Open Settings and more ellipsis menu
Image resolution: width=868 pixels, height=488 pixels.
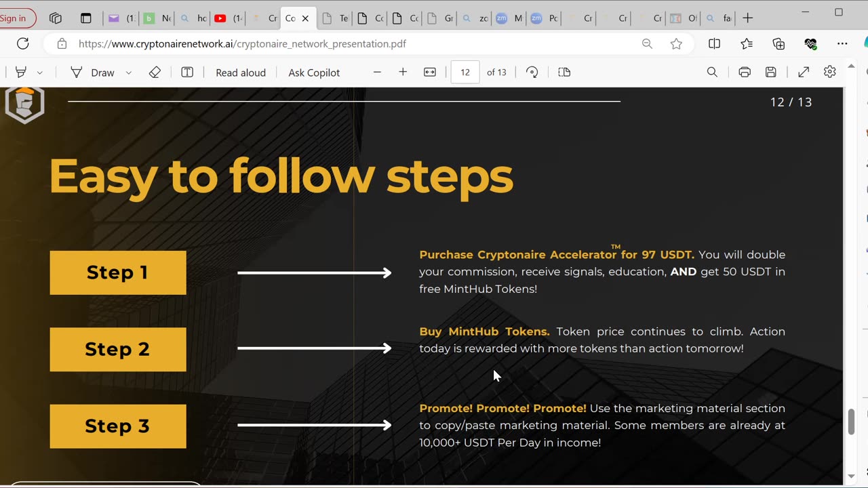click(x=842, y=43)
